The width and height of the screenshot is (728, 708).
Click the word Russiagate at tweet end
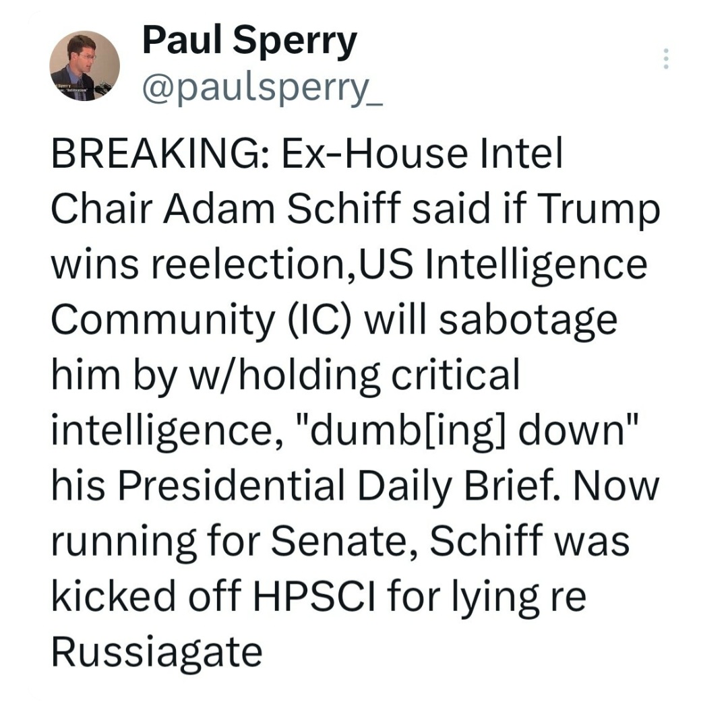click(157, 653)
